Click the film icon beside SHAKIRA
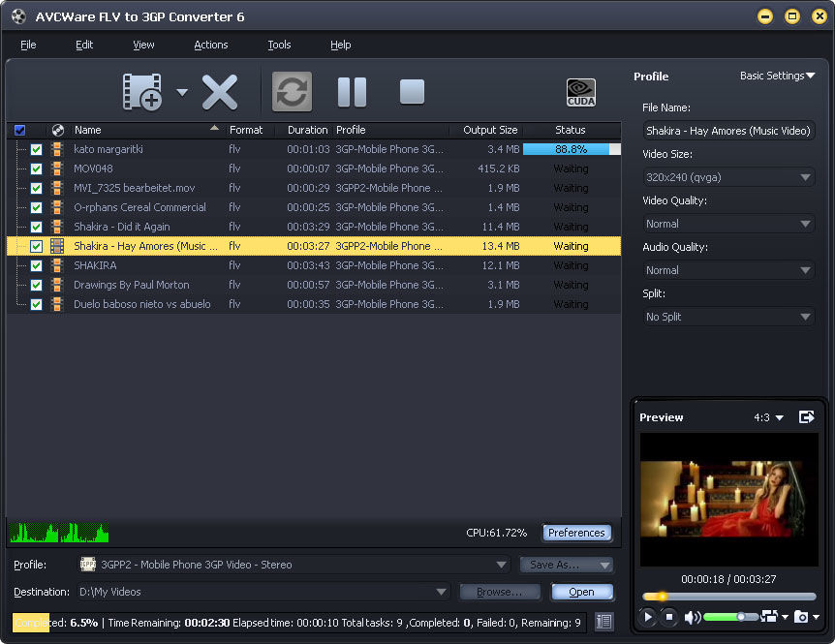The image size is (835, 644). 57,265
